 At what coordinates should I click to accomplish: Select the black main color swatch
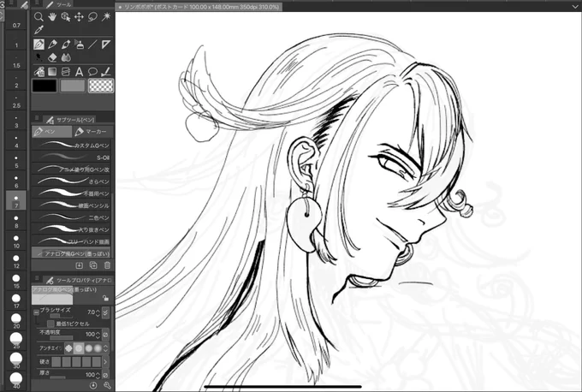tap(45, 86)
